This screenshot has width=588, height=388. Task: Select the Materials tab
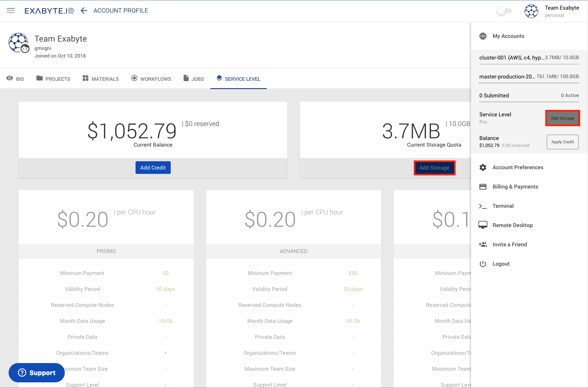pyautogui.click(x=101, y=79)
